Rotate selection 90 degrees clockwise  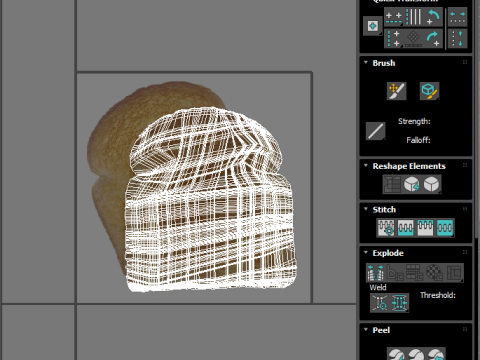pyautogui.click(x=433, y=38)
